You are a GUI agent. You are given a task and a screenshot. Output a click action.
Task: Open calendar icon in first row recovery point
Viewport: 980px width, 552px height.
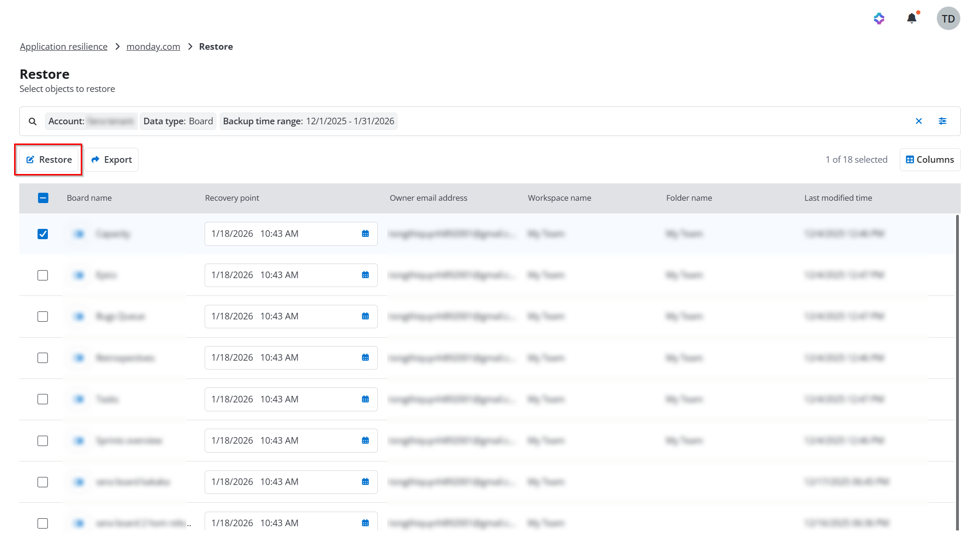[365, 234]
